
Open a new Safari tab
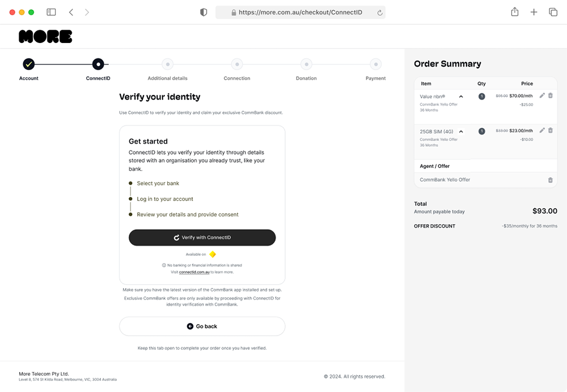tap(534, 12)
